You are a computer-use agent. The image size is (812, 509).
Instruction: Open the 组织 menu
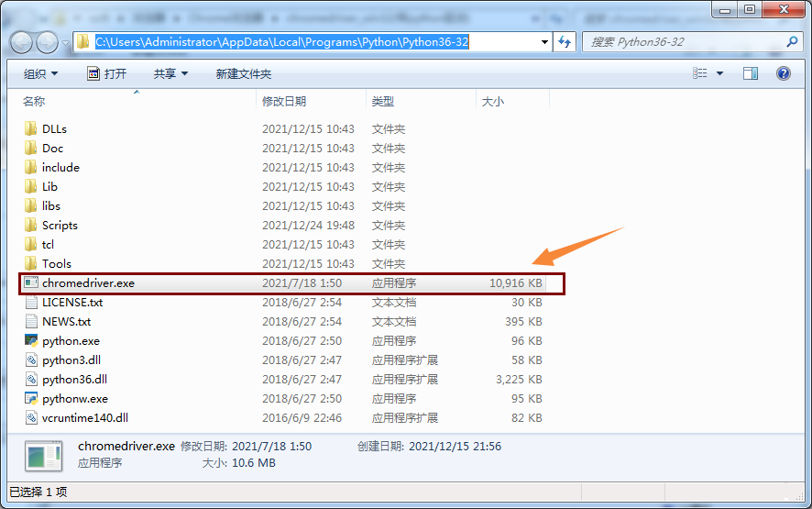(x=40, y=73)
